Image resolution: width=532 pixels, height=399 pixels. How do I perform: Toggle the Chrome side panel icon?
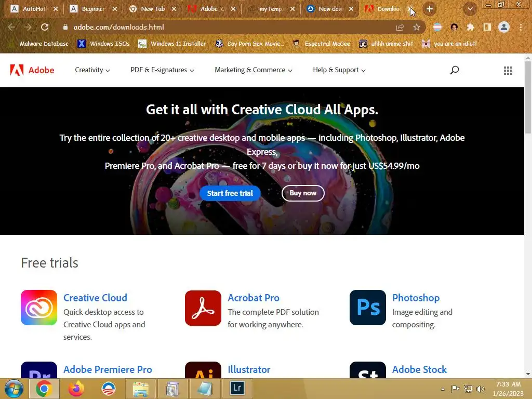point(487,27)
